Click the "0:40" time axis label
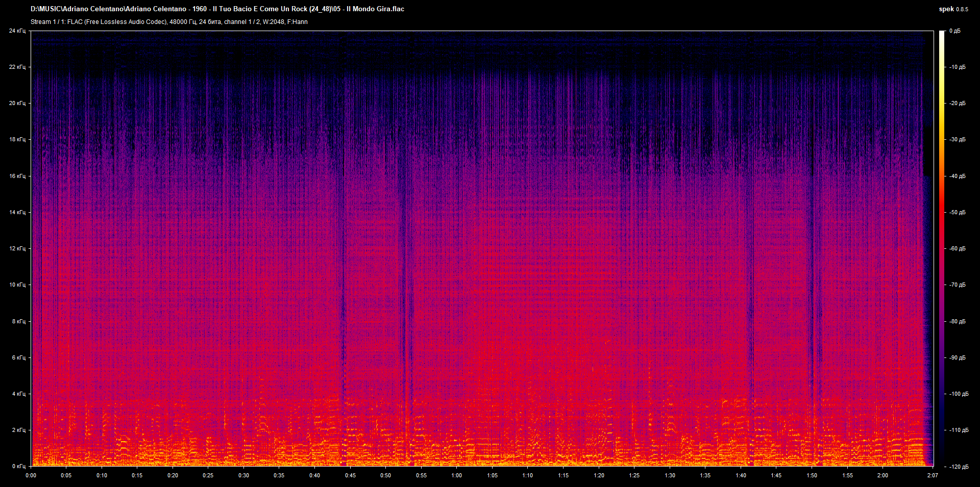980x487 pixels. pyautogui.click(x=315, y=476)
